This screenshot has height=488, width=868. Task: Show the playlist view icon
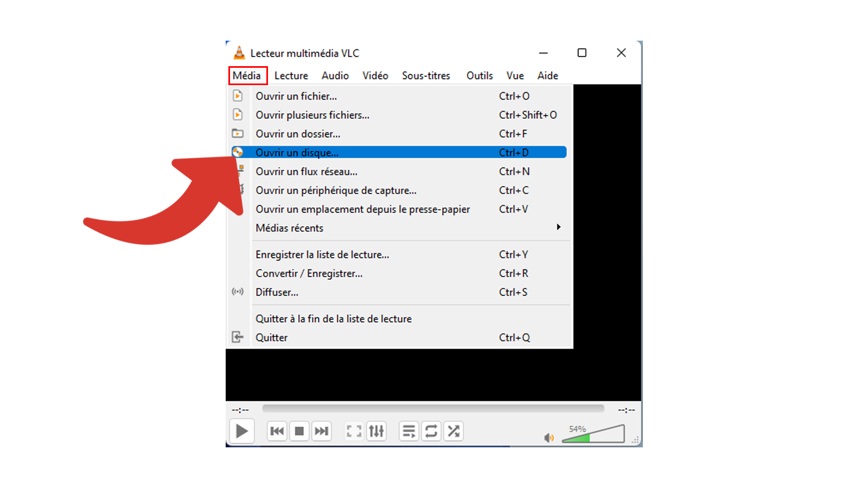409,431
